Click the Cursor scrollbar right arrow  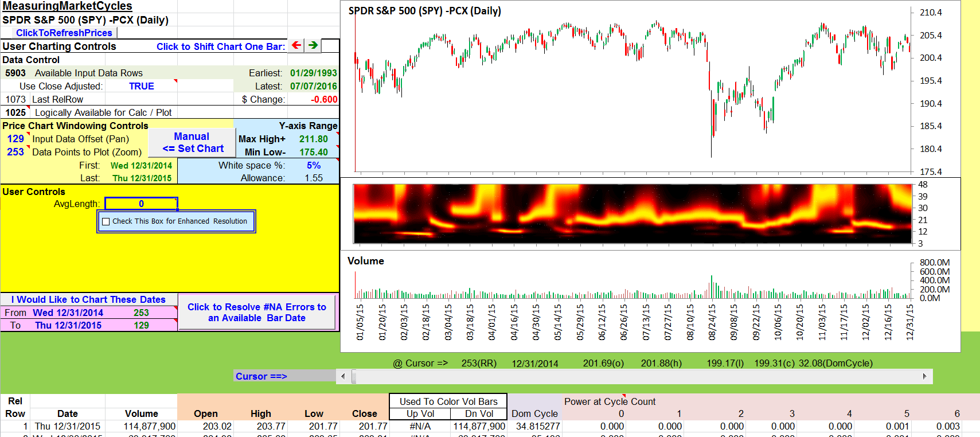pyautogui.click(x=924, y=376)
